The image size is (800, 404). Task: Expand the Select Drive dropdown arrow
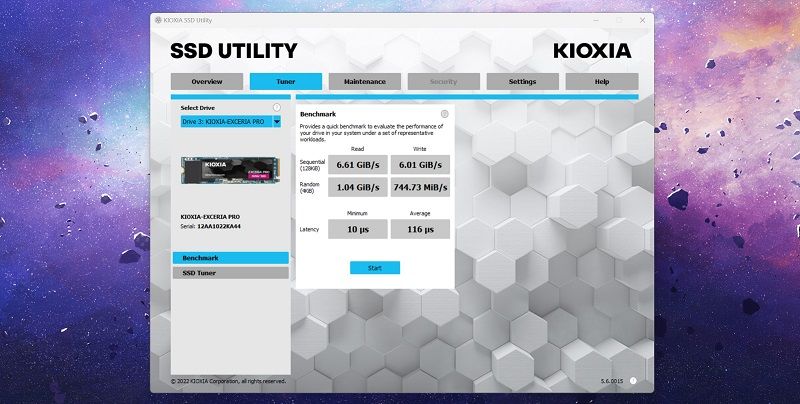[277, 121]
